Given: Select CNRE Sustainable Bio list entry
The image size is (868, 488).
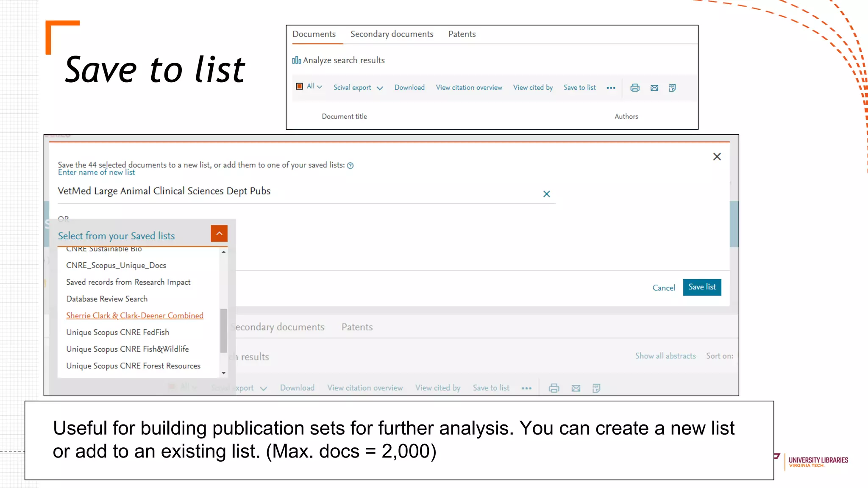Looking at the screenshot, I should click(104, 250).
